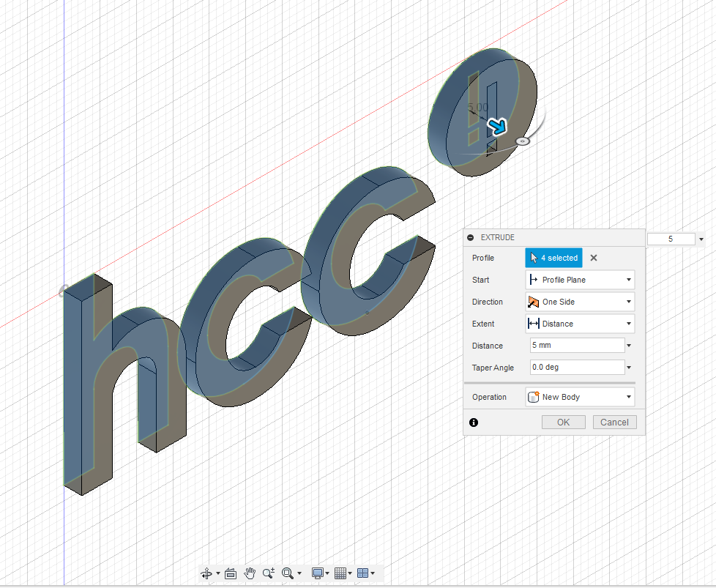Open the Start 'Profile Plane' dropdown

[580, 280]
